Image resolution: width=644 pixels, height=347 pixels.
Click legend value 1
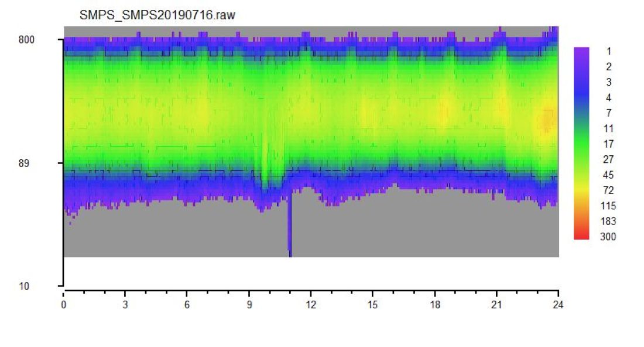click(x=609, y=52)
